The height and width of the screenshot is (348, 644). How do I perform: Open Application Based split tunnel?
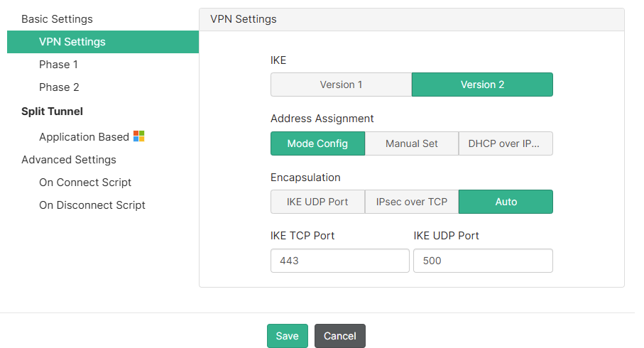(x=84, y=137)
